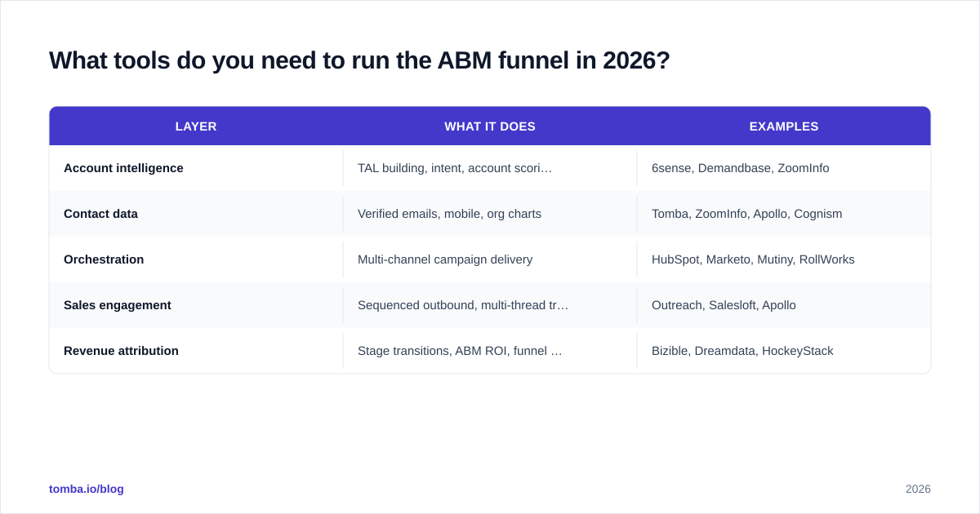This screenshot has width=980, height=514.
Task: Select the LAYER column header
Action: click(x=196, y=126)
